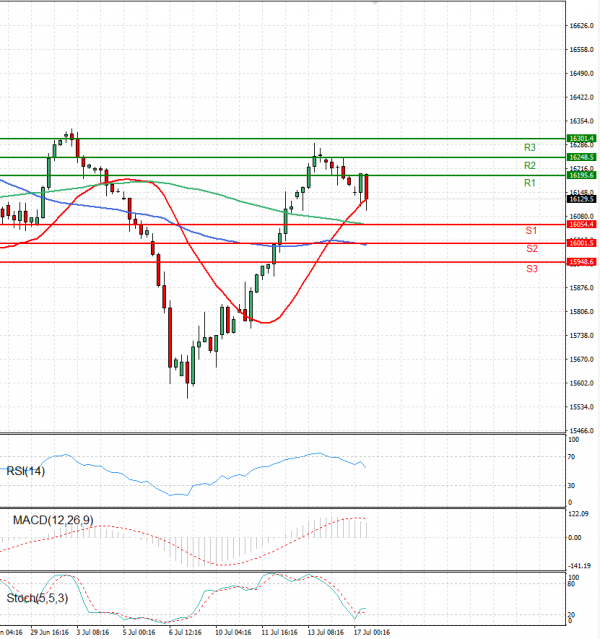600x639 pixels.
Task: Select the 16248.5 price tag
Action: (582, 157)
